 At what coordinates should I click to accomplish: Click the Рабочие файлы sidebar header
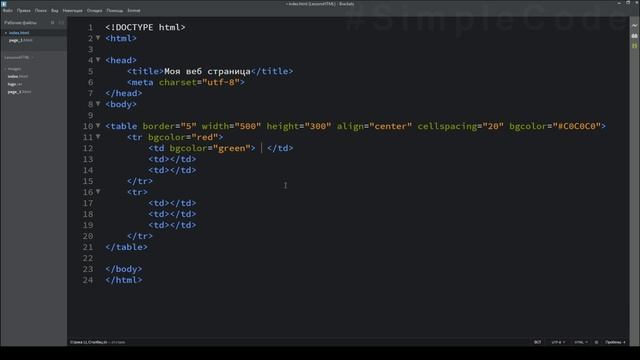coord(20,23)
